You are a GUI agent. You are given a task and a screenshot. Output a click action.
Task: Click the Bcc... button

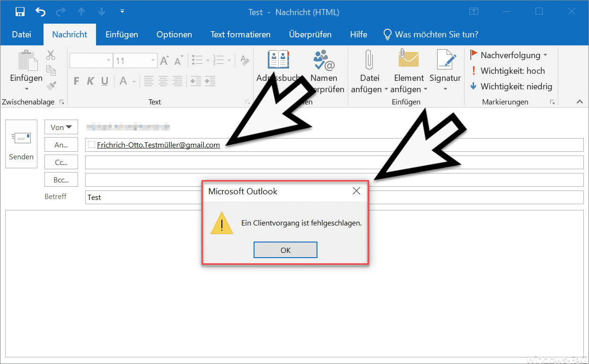pyautogui.click(x=62, y=180)
